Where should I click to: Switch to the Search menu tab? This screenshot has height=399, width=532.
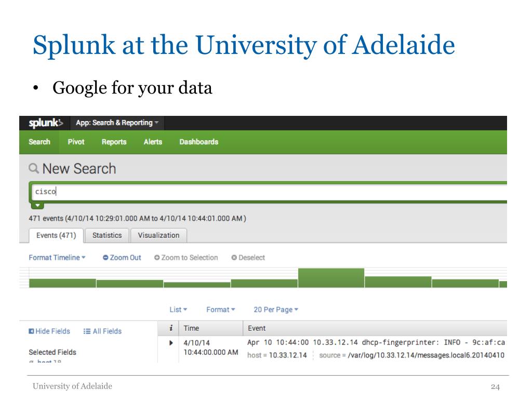click(39, 142)
